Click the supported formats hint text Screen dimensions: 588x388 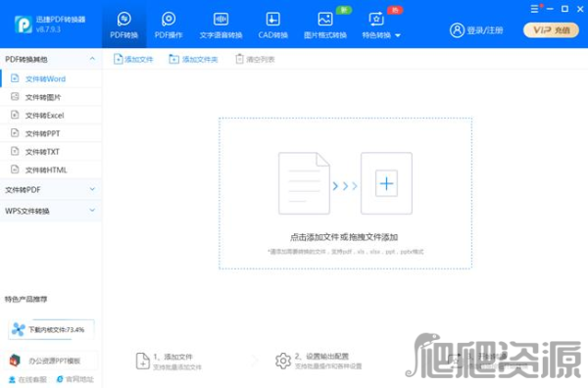(345, 252)
